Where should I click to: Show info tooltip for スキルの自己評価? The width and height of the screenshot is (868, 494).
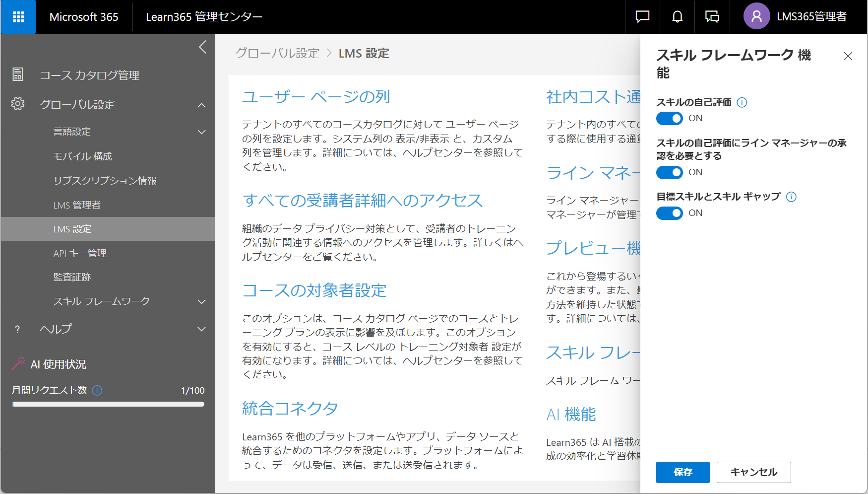[x=742, y=102]
